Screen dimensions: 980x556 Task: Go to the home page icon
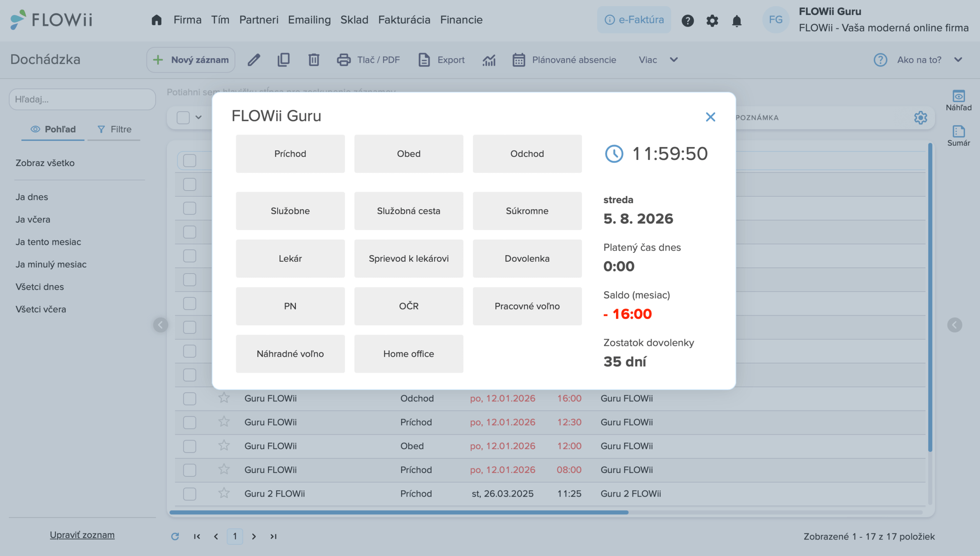click(156, 20)
